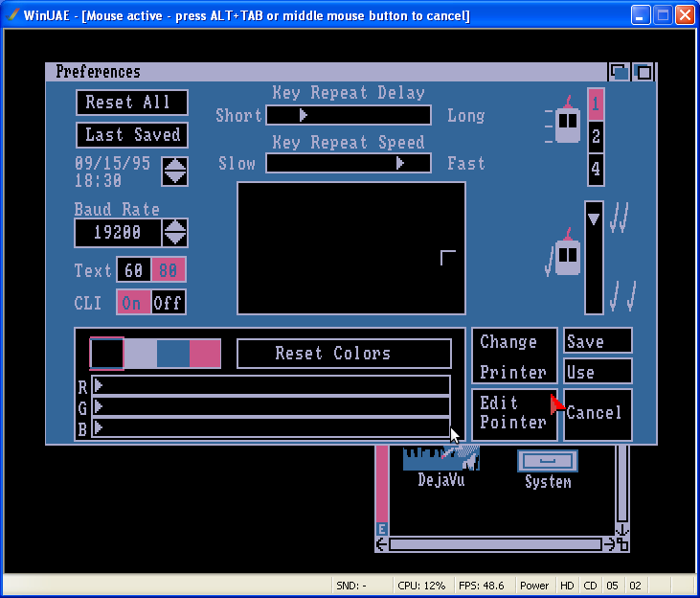Screen dimensions: 700x598
Task: Click the 09/15/95 date text
Action: point(112,163)
